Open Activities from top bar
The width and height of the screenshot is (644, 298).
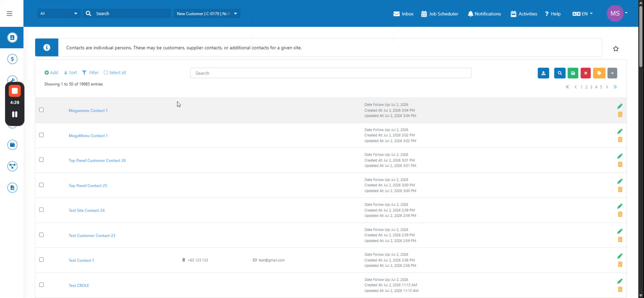(x=524, y=14)
